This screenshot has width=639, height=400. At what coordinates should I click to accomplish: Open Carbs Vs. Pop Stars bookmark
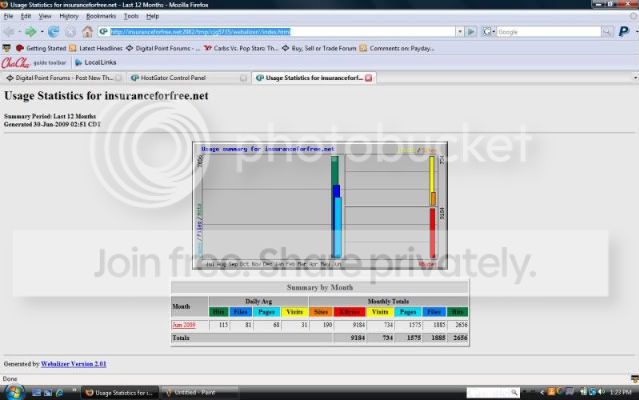[241, 48]
